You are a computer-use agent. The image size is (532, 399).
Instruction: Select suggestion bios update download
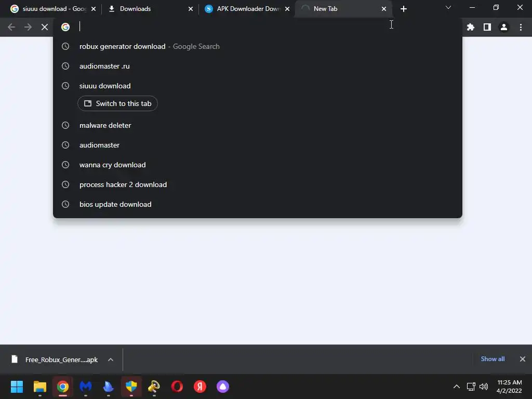[x=258, y=204]
